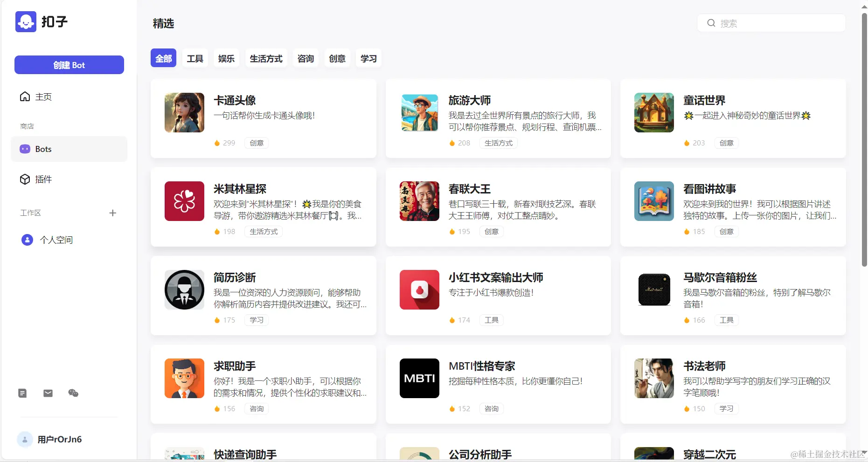This screenshot has height=462, width=868.
Task: Click the 咨询 tag on 求职助手 card
Action: [257, 409]
